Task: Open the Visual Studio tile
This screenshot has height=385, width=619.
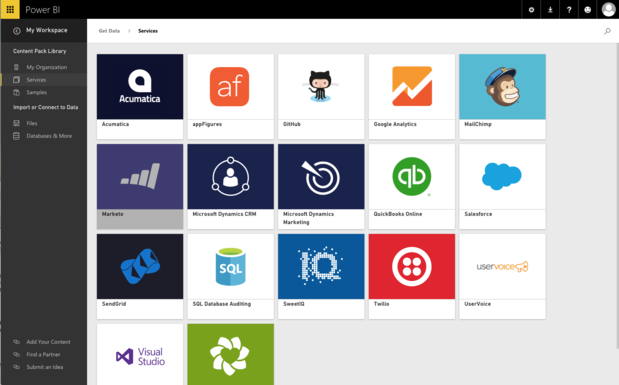Action: click(x=140, y=355)
